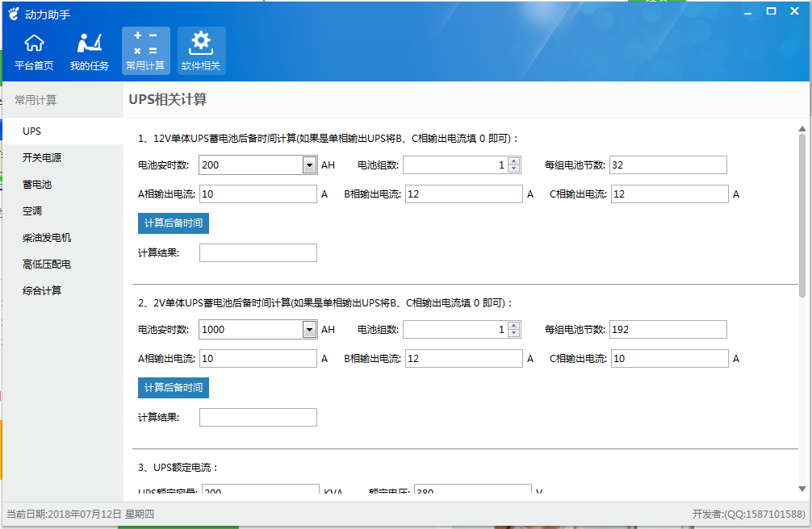Select 空调 in the sidebar
The height and width of the screenshot is (529, 812).
point(32,211)
